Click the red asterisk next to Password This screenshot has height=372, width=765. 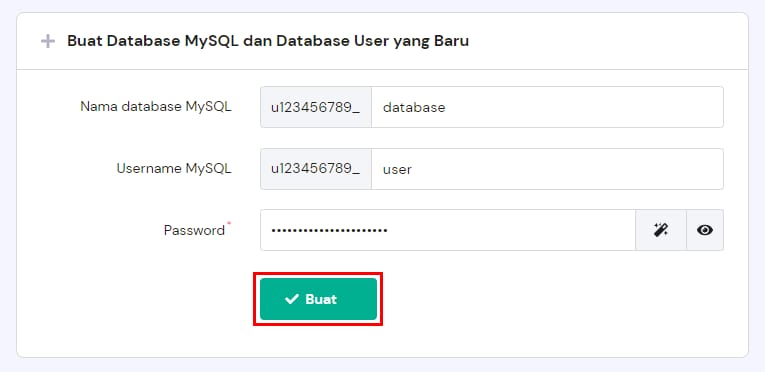(229, 223)
